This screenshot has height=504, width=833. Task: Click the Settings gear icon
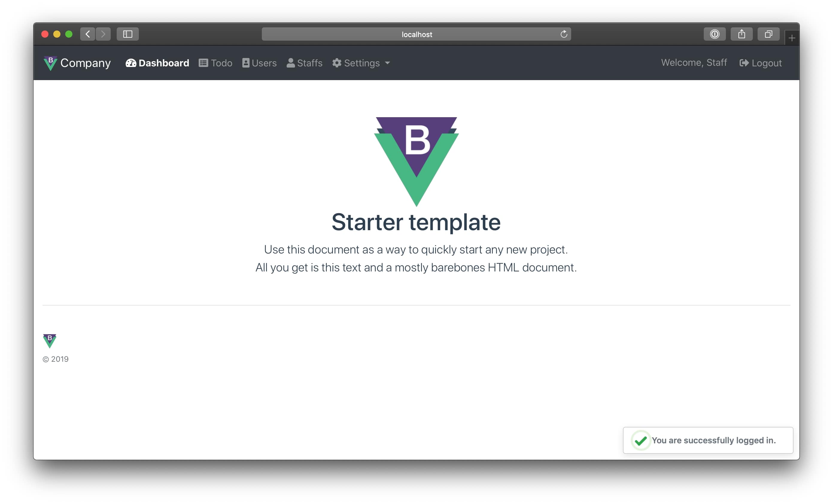pos(337,63)
